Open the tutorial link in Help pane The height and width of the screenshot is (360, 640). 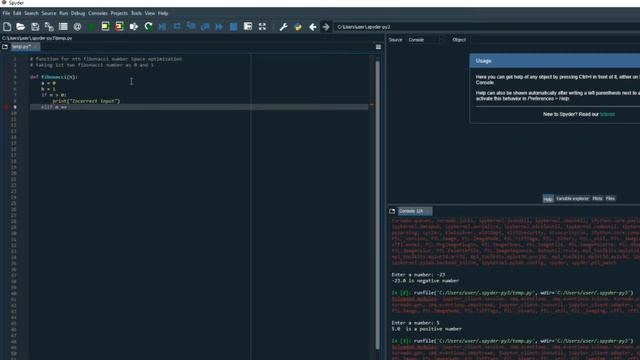(607, 114)
